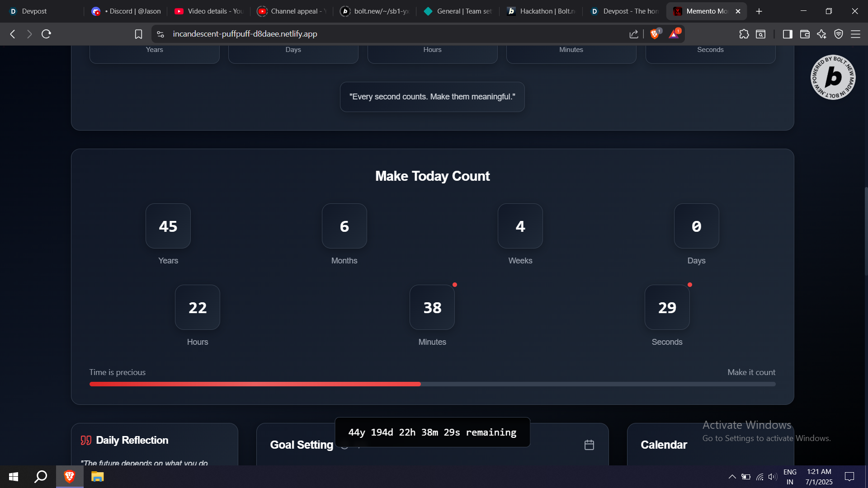
Task: Open the extensions puzzle icon
Action: [744, 34]
